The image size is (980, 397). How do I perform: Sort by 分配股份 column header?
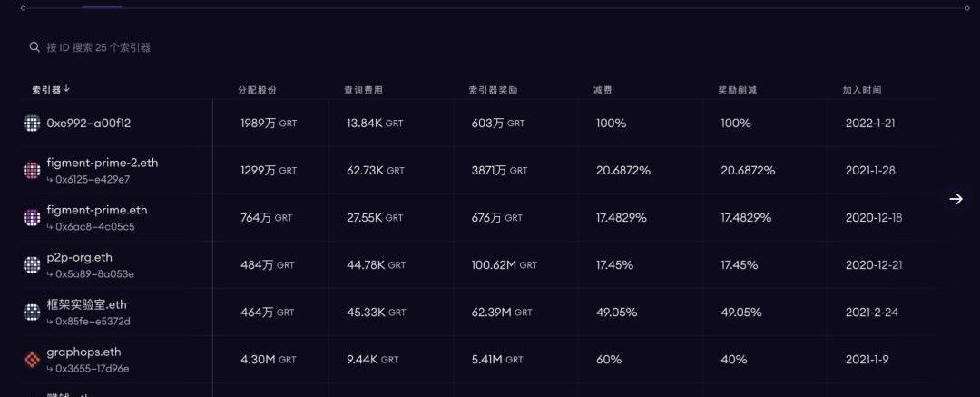coord(257,90)
